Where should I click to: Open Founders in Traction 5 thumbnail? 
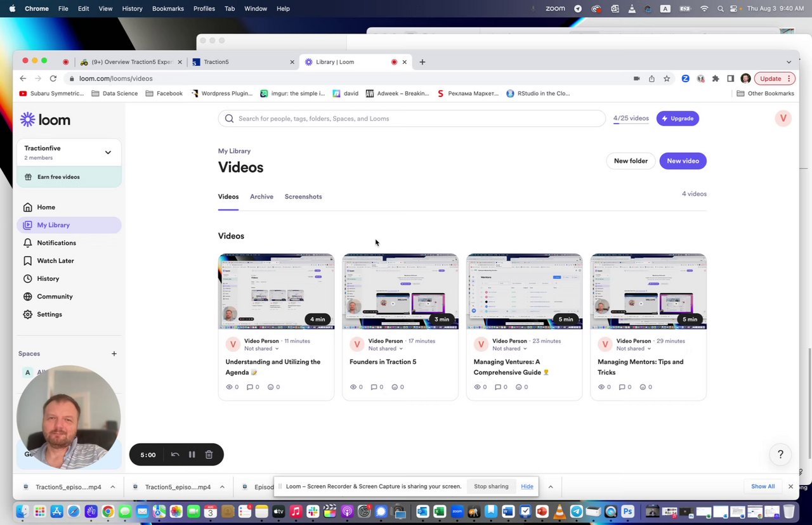400,292
